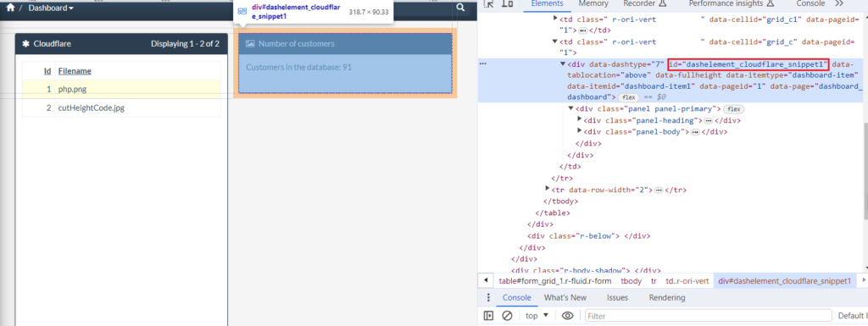
Task: Collapse the div panel panel-primary node
Action: click(571, 109)
